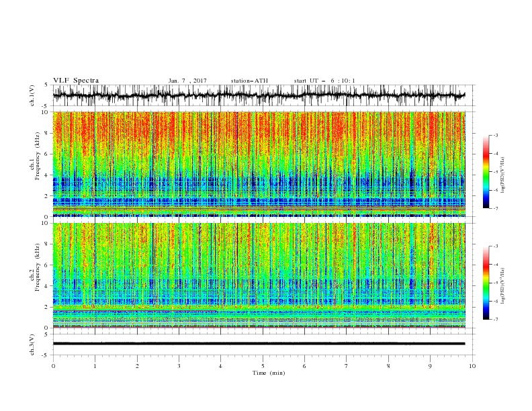Screen dimensions: 532x411
Task: Click the "-7" label on the ch.2 colorbar
Action: tap(495, 320)
